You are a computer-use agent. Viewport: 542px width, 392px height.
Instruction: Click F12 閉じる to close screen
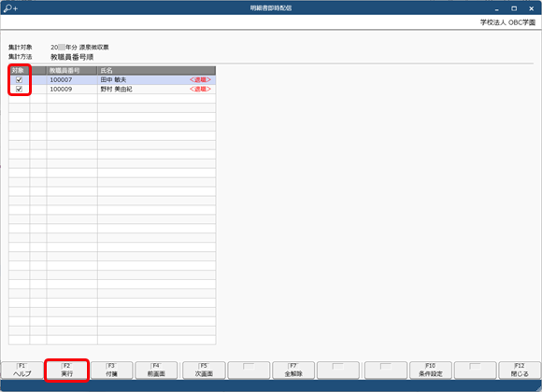pyautogui.click(x=520, y=371)
